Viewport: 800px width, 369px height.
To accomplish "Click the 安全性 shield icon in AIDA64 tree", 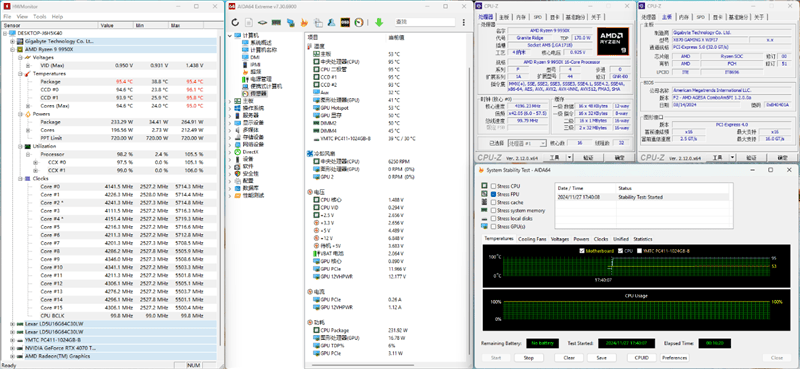I will tap(238, 174).
